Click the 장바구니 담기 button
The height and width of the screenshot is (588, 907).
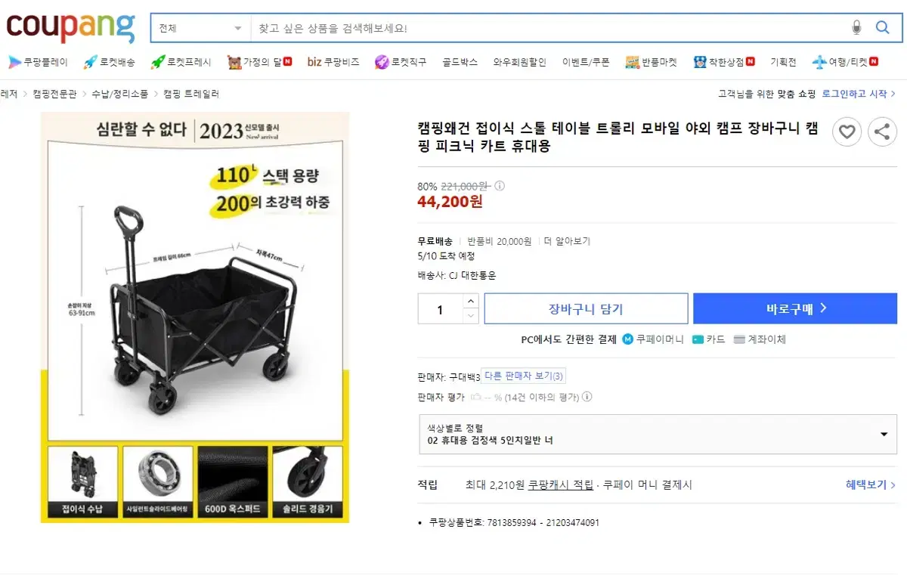(586, 308)
